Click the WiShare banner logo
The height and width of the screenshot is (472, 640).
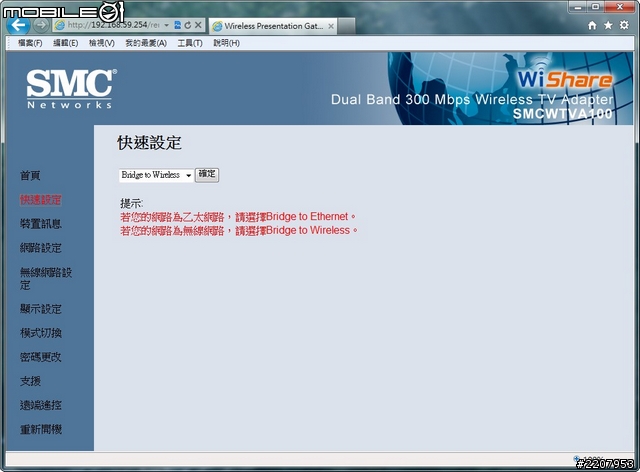click(565, 79)
